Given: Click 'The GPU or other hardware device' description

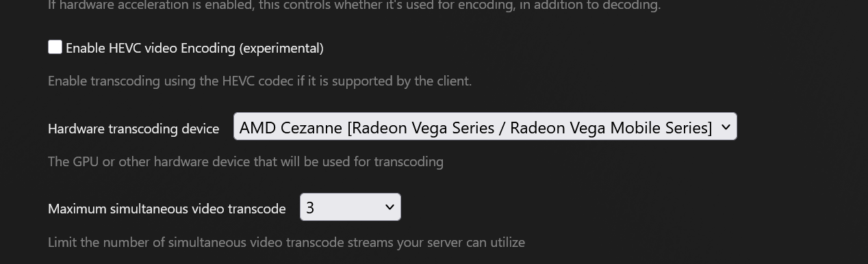Looking at the screenshot, I should [246, 161].
